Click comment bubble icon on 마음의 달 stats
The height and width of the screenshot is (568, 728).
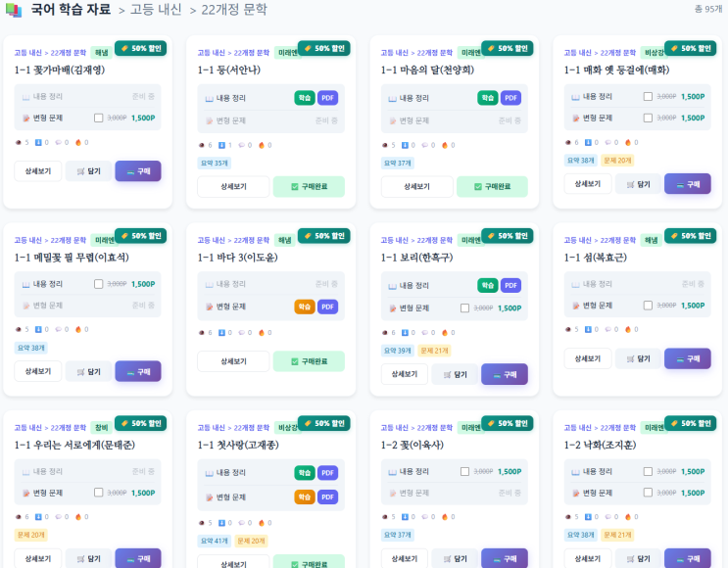(x=425, y=145)
